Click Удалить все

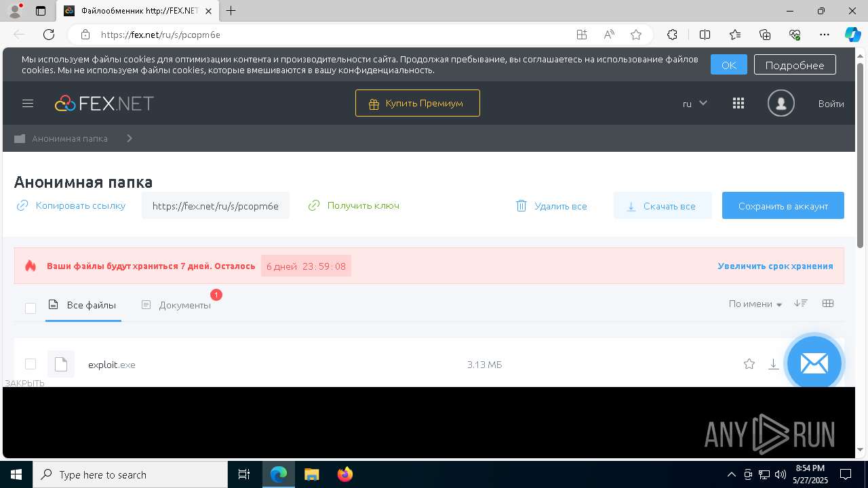pos(561,206)
